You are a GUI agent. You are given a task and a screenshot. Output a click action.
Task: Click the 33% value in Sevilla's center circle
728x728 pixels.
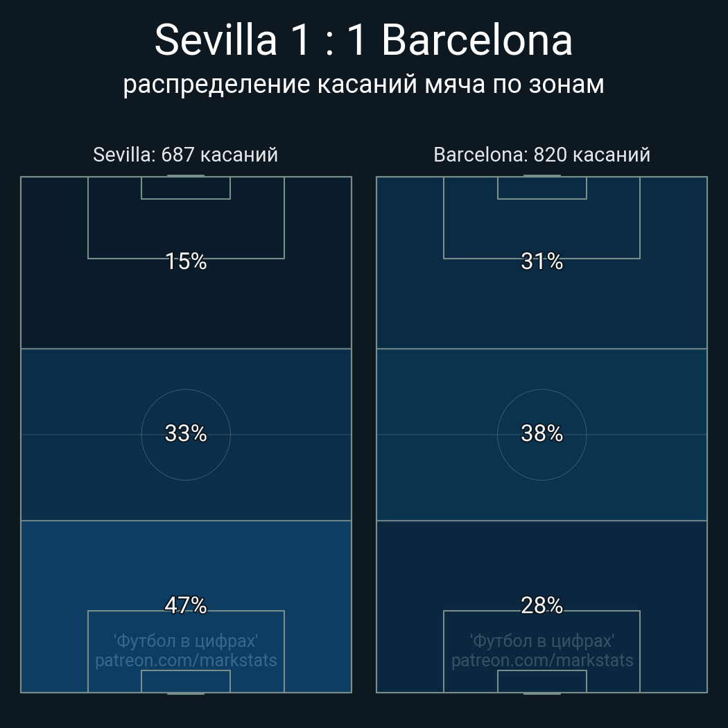point(186,433)
